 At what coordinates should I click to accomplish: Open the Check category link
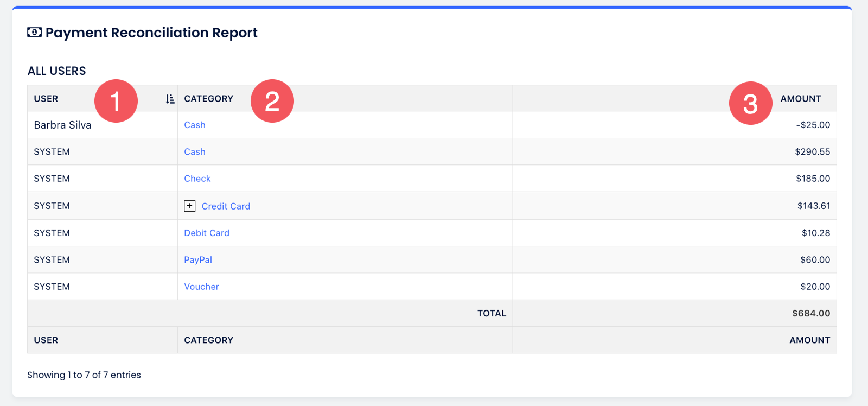click(x=197, y=179)
